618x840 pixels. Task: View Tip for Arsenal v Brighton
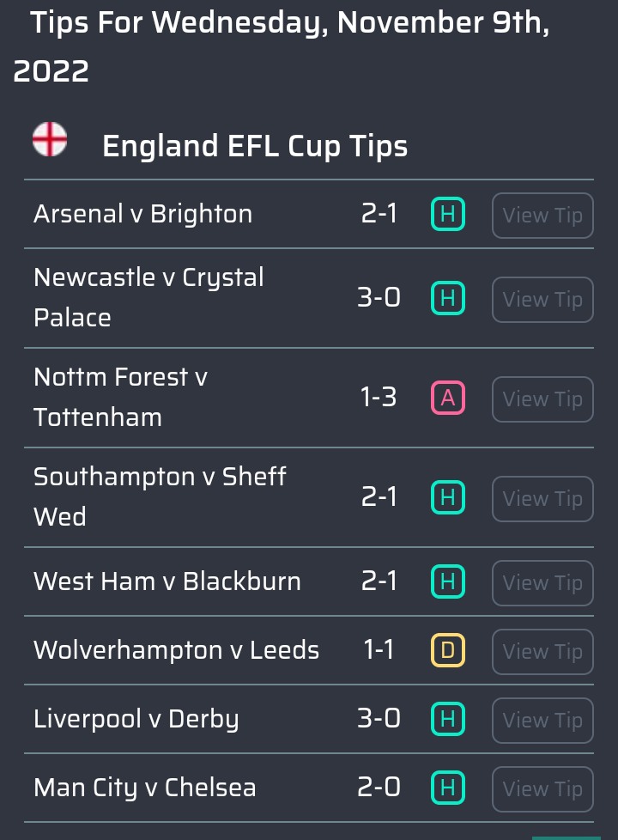click(x=542, y=216)
